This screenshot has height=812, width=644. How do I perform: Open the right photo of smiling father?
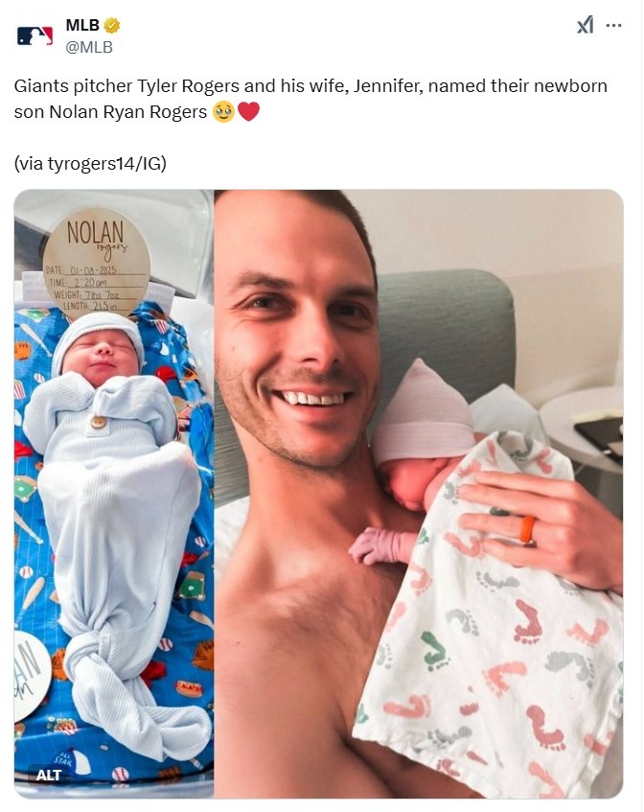click(419, 494)
